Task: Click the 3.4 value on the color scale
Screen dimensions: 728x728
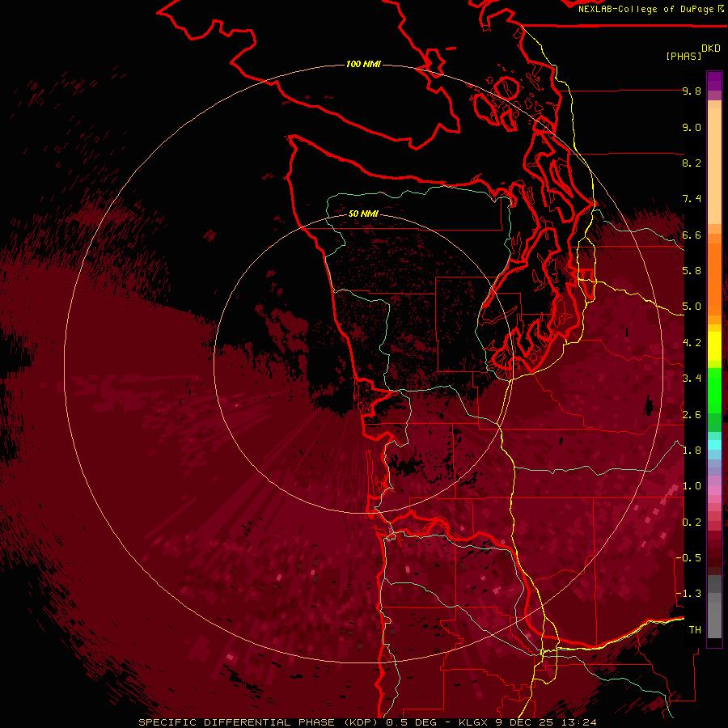Action: click(692, 379)
